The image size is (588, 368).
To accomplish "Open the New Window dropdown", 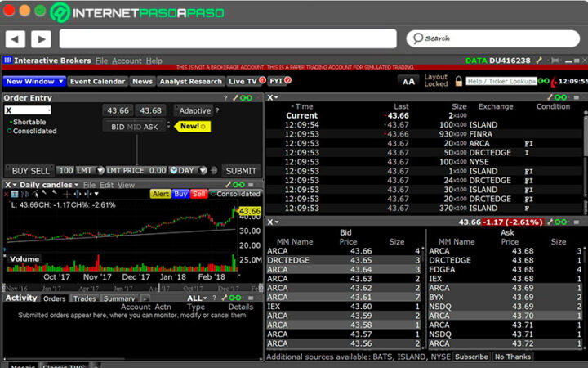I will click(33, 81).
